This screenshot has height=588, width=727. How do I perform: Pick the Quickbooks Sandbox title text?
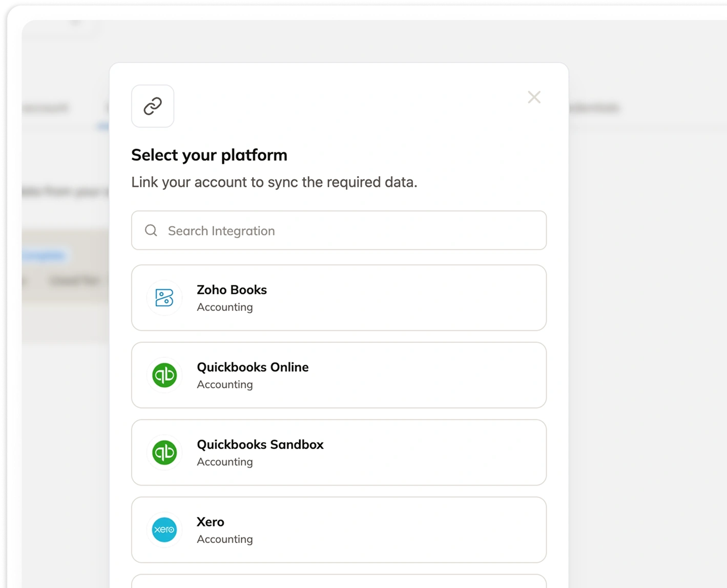click(260, 445)
